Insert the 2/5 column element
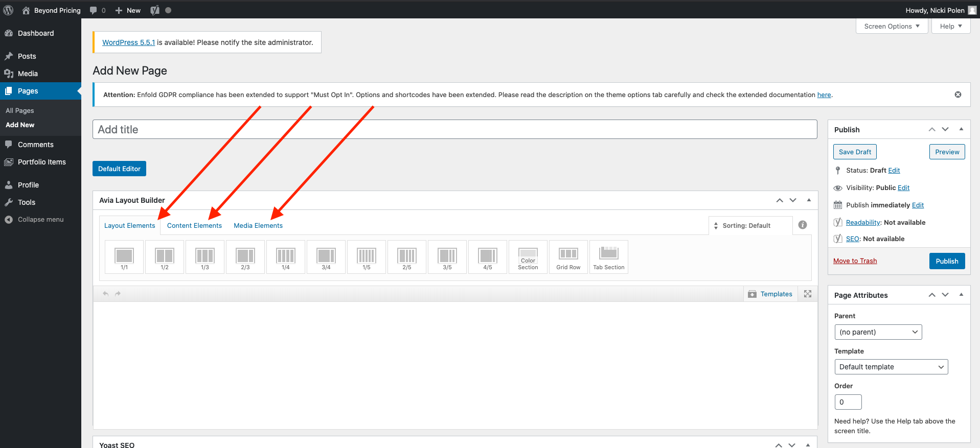980x448 pixels. click(407, 257)
